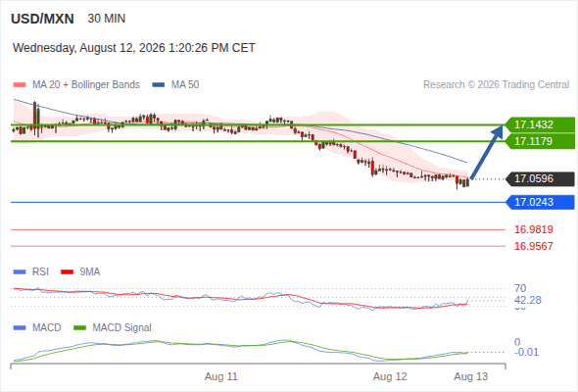The image size is (578, 392).
Task: Select the 17.0243 pivot price tag
Action: click(x=541, y=202)
